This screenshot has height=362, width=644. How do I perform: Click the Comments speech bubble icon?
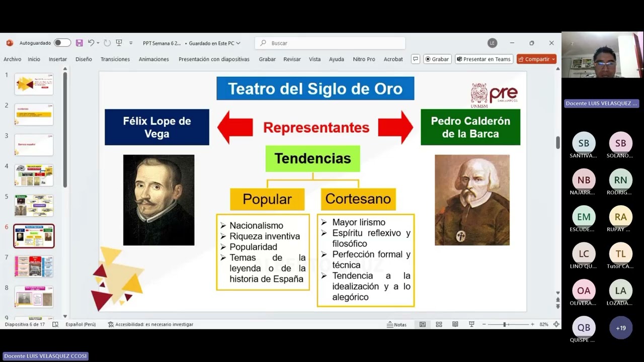point(416,59)
